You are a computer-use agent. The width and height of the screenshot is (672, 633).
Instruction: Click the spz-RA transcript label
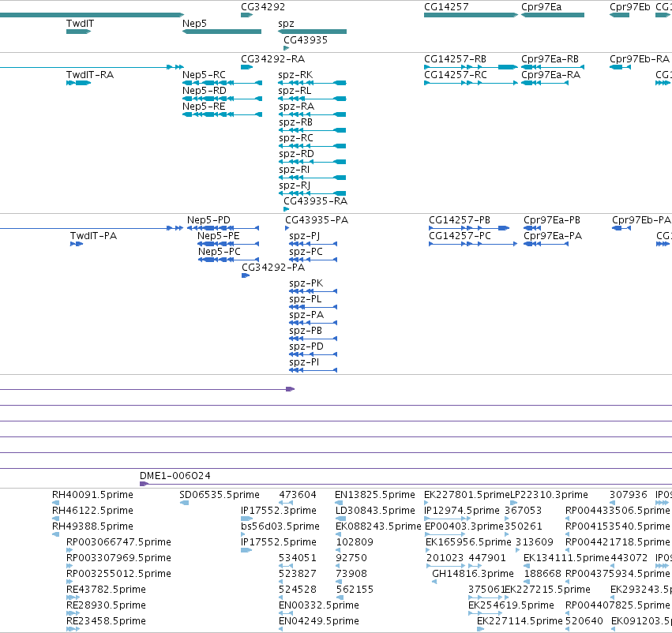pos(297,107)
